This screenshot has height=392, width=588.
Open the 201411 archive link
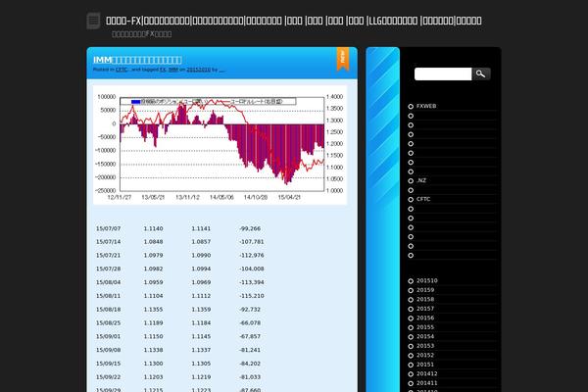pos(426,383)
